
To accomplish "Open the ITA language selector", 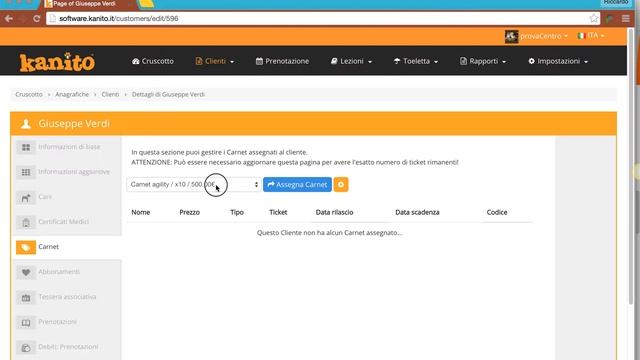I will [591, 36].
